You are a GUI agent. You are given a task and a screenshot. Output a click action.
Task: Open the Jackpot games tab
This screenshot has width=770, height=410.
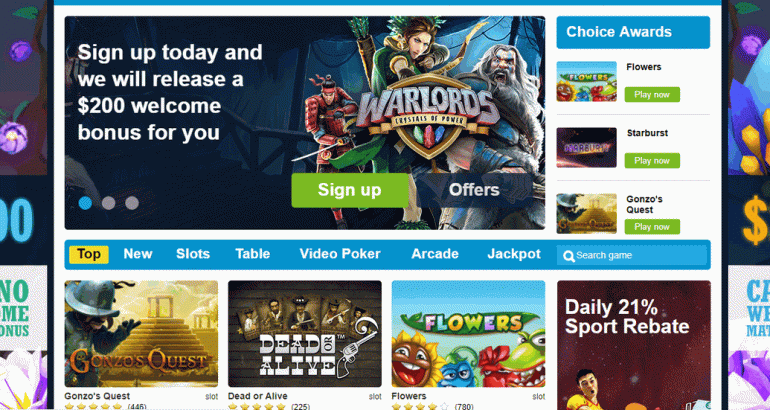[x=514, y=254]
